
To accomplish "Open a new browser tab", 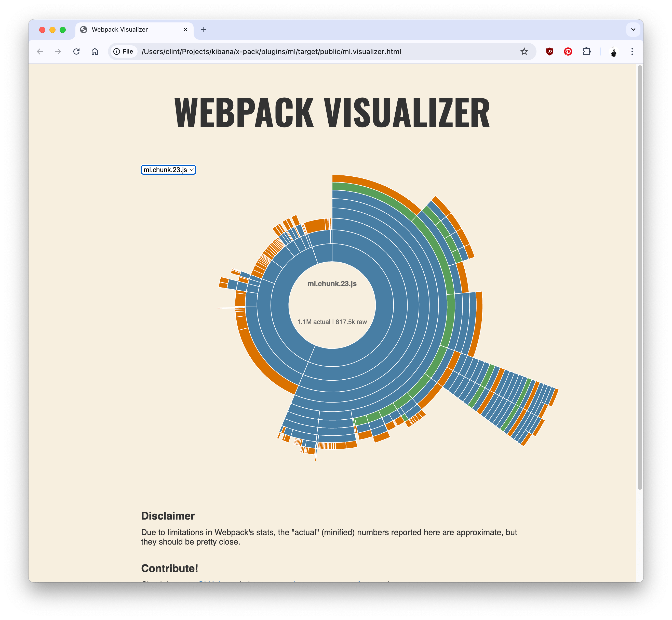I will [204, 30].
